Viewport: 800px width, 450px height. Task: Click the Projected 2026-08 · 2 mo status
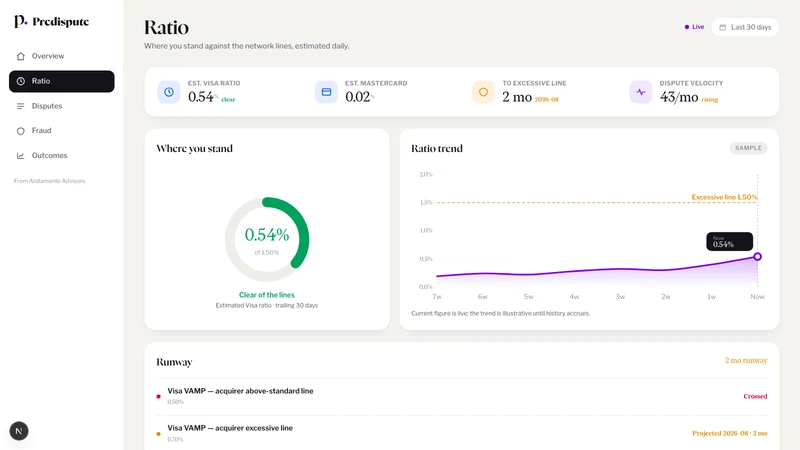coord(730,433)
